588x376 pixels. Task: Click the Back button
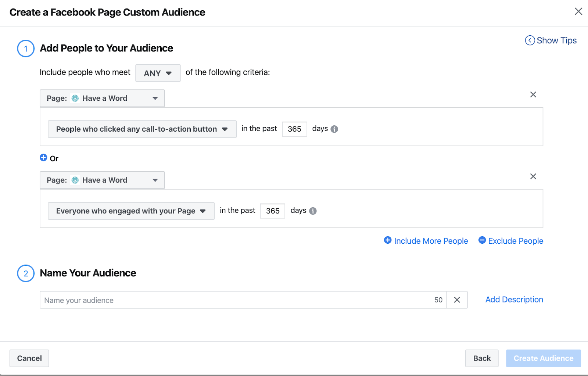pyautogui.click(x=481, y=358)
